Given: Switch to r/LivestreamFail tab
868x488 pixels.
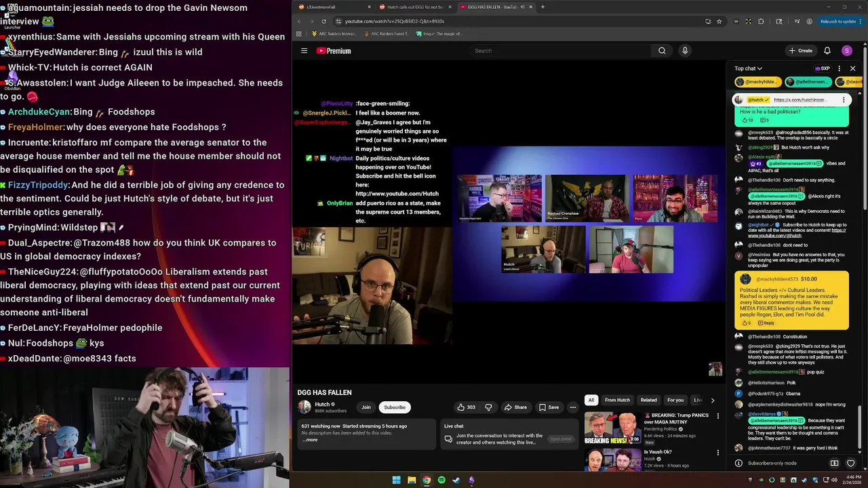Looking at the screenshot, I should click(x=334, y=7).
